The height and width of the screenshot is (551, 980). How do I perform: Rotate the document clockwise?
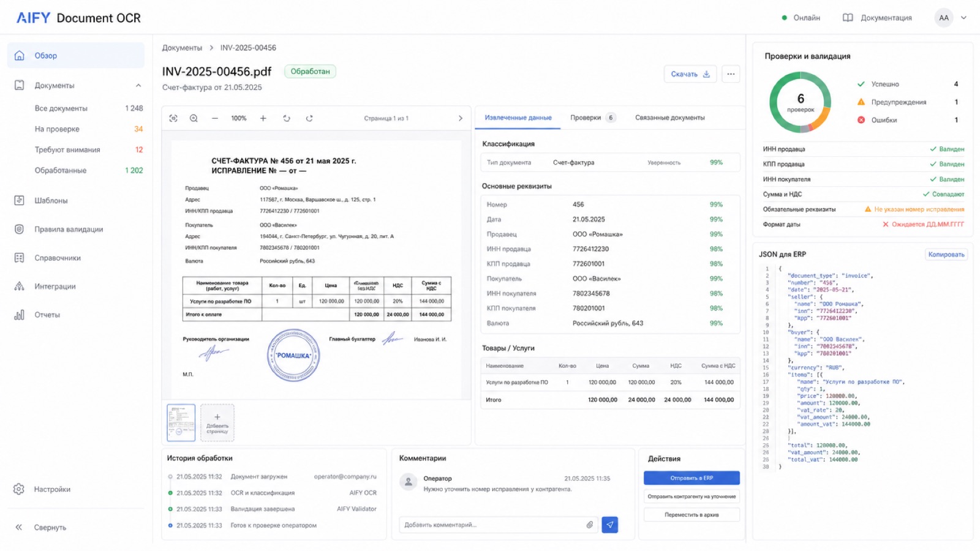(x=309, y=118)
